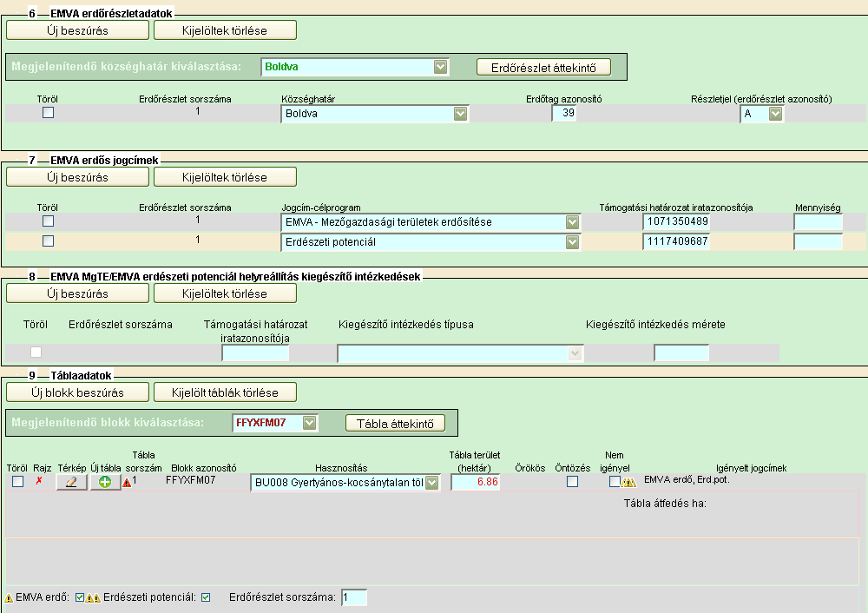Tick Töröl checkbox for EMVA Mezőgazdasági row
Image resolution: width=868 pixels, height=613 pixels.
click(48, 221)
